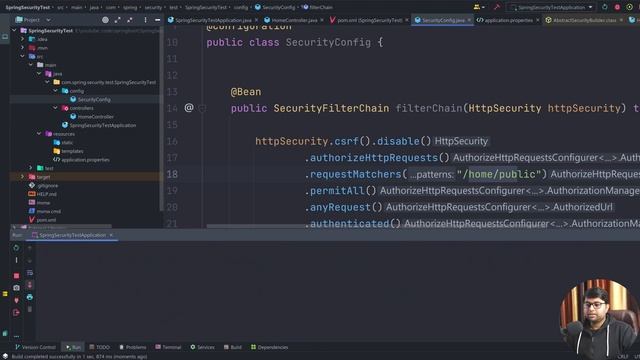Click the camera thread dump icon
This screenshot has height=360, width=640.
point(16,288)
